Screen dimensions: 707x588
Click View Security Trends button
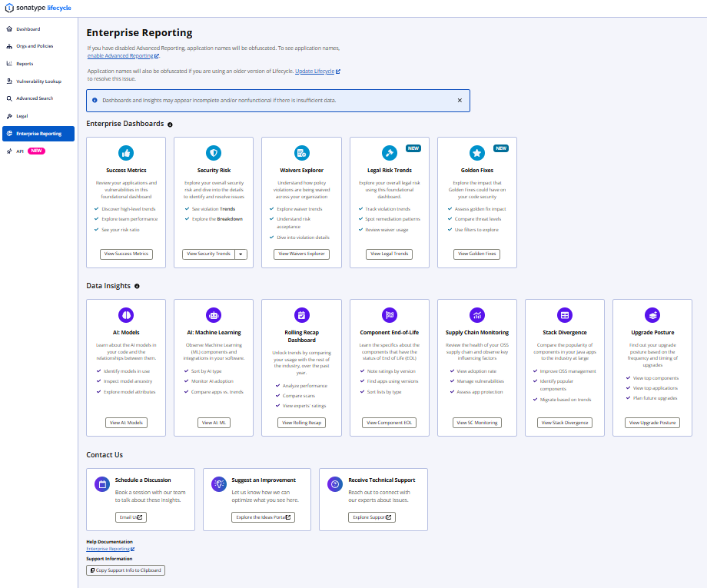pos(208,254)
